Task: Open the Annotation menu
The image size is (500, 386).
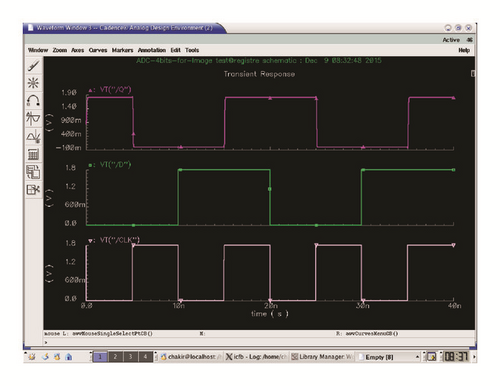Action: click(x=152, y=50)
